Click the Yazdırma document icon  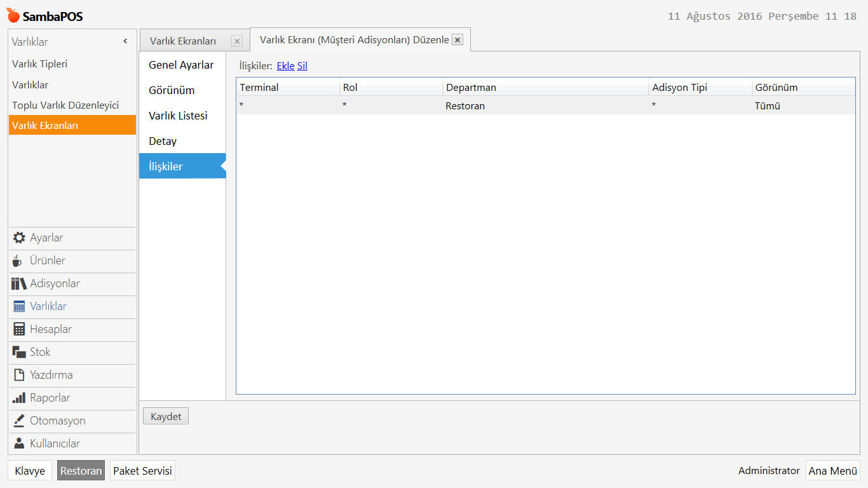pyautogui.click(x=19, y=375)
